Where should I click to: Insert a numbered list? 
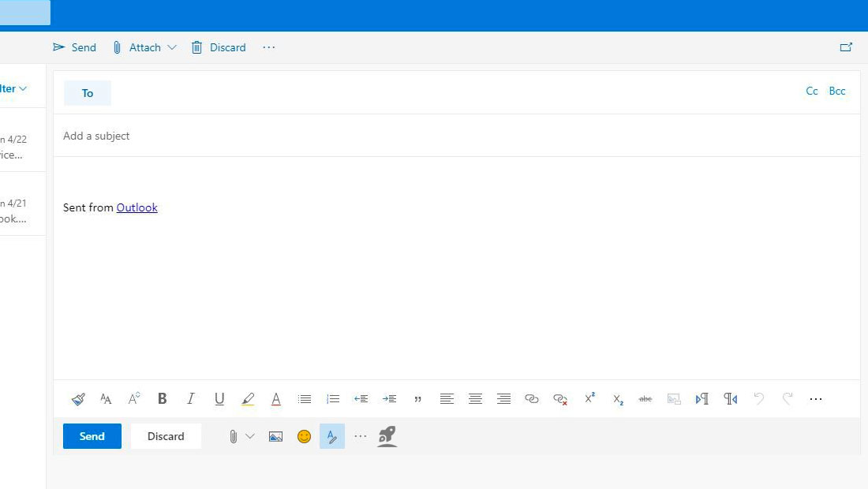click(333, 399)
